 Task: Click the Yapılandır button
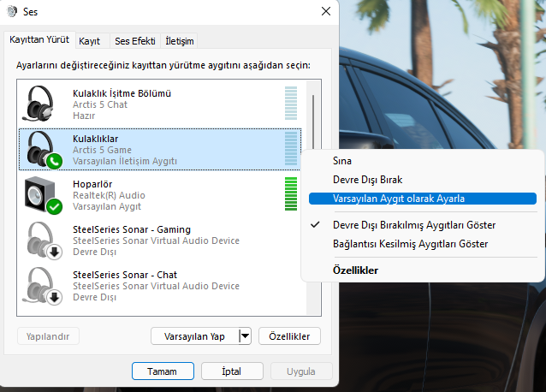coord(48,336)
